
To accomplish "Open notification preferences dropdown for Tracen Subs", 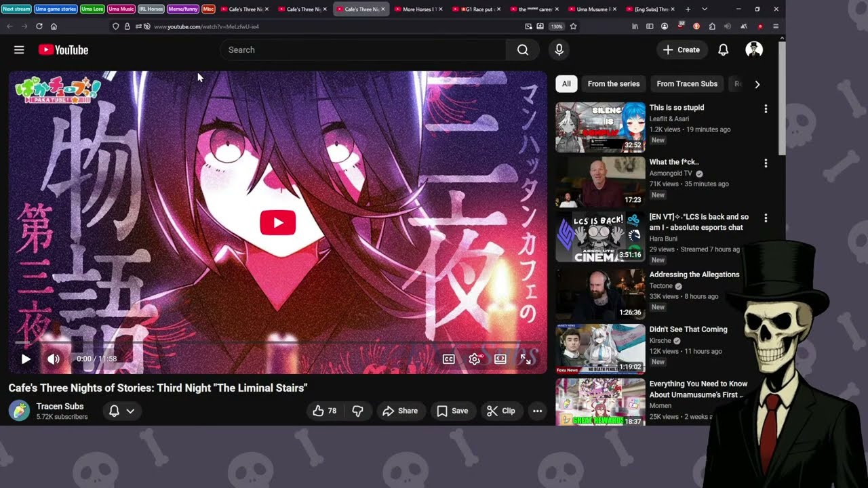I will point(122,411).
